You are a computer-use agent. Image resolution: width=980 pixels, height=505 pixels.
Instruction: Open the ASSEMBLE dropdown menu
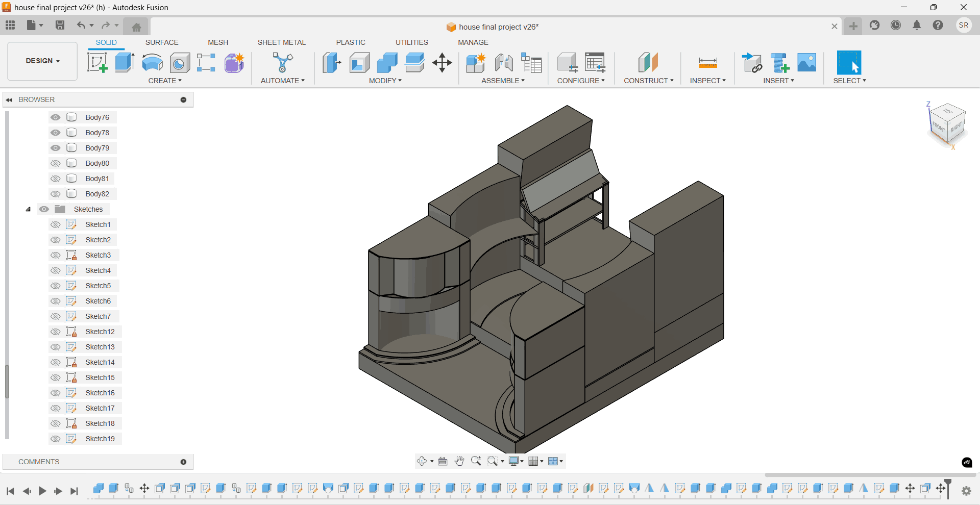[x=503, y=81]
